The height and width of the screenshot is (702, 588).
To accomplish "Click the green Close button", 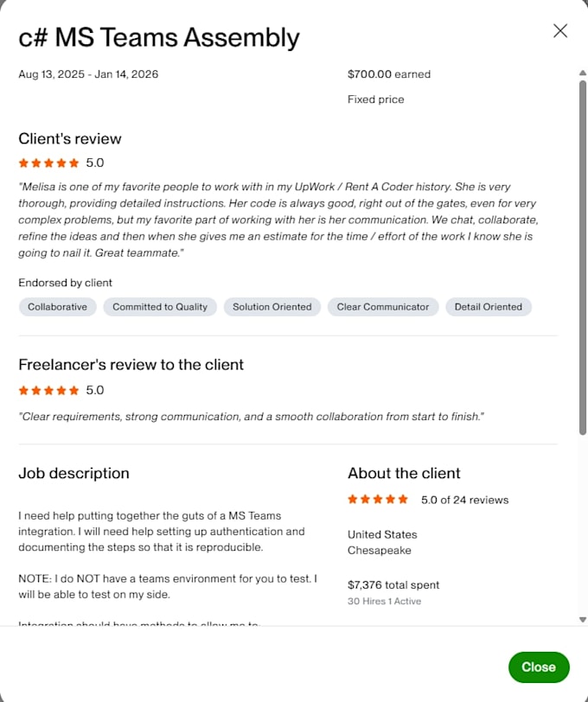I will 539,667.
